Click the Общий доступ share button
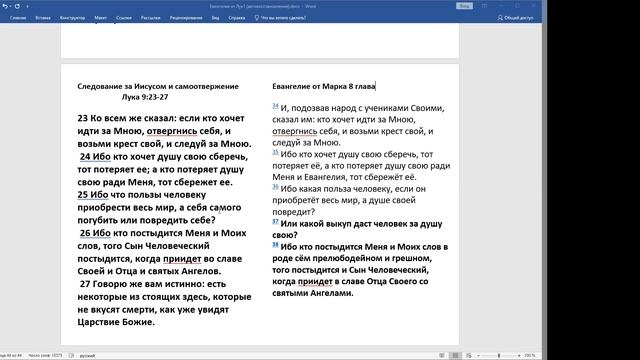Viewport: 640px width, 360px height. (x=515, y=18)
